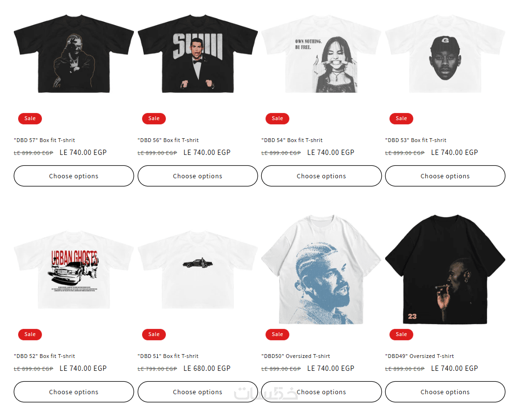
Task: Choose options for DBD 57 T-shirt
Action: [x=73, y=176]
